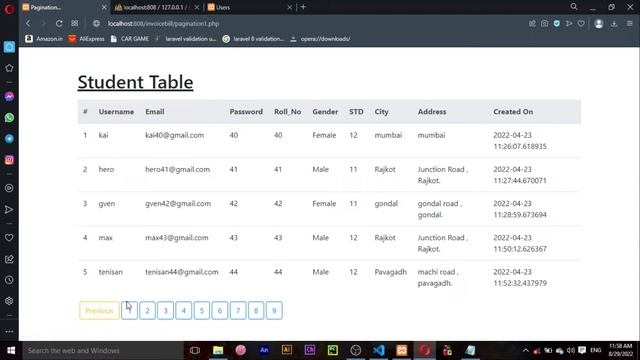Screen dimensions: 640x360
Task: Open the Instagram sidebar icon
Action: coord(9,160)
